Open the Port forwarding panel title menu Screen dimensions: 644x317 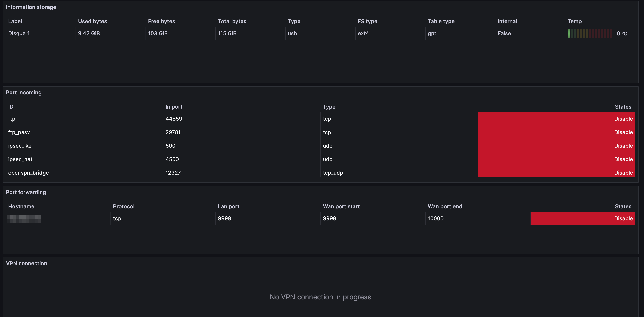tap(26, 192)
